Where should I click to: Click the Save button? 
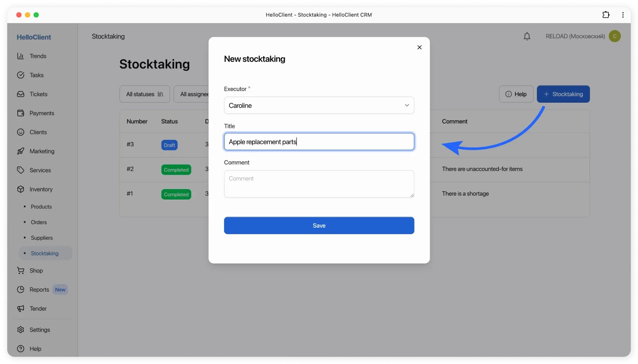click(x=319, y=225)
